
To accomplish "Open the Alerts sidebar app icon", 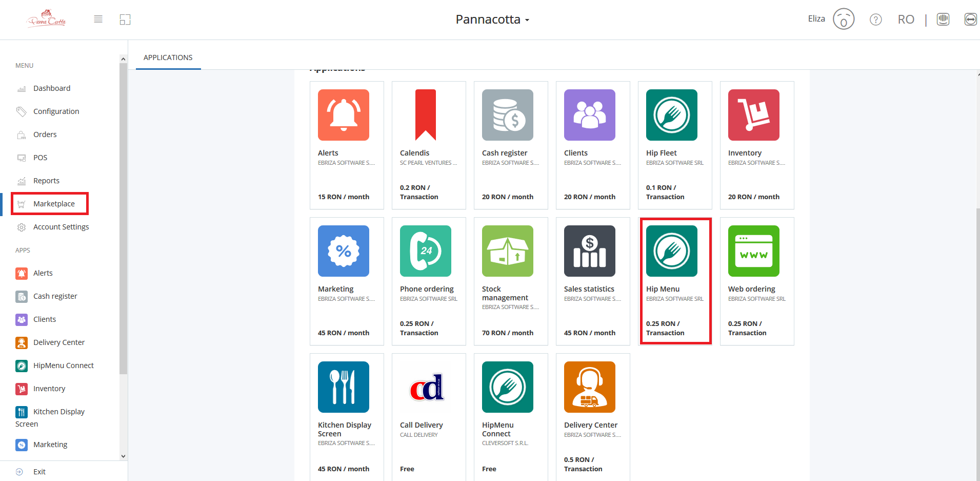I will point(22,273).
